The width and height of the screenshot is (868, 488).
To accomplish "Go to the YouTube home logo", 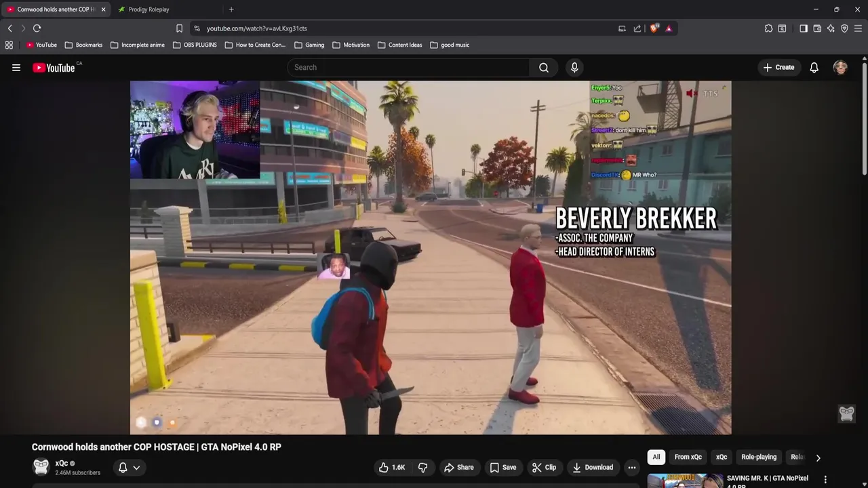I will [x=54, y=67].
